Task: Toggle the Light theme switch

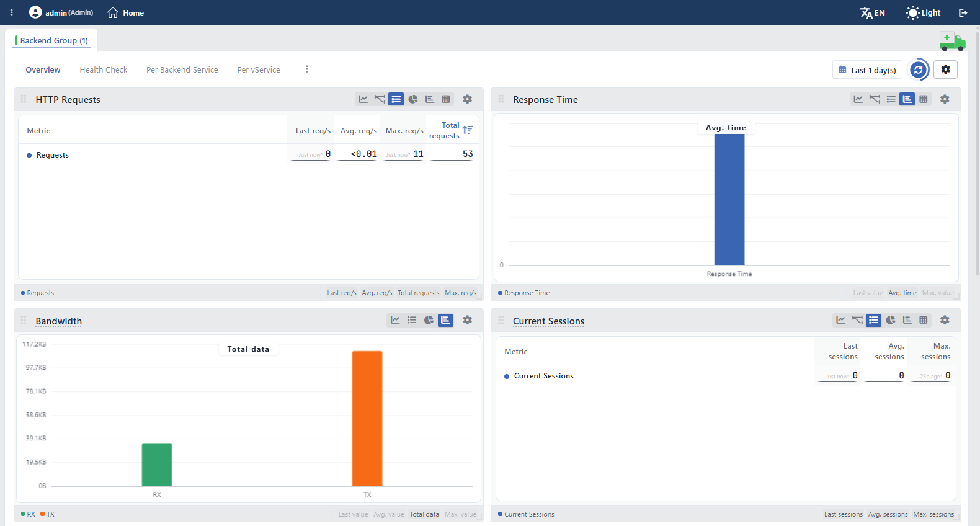Action: [x=924, y=12]
